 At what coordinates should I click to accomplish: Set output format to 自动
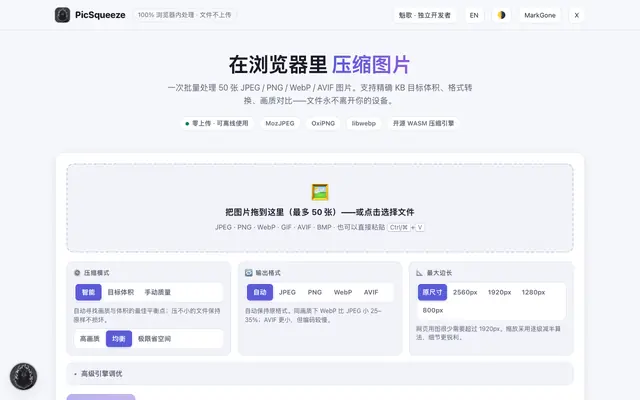(x=260, y=292)
